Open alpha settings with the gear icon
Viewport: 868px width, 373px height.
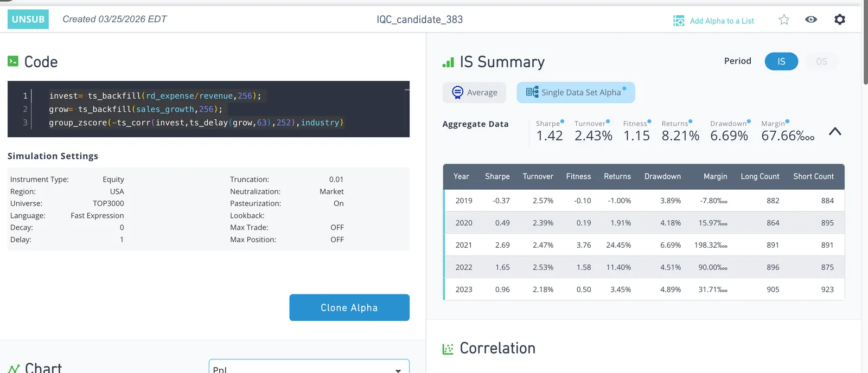pos(840,20)
